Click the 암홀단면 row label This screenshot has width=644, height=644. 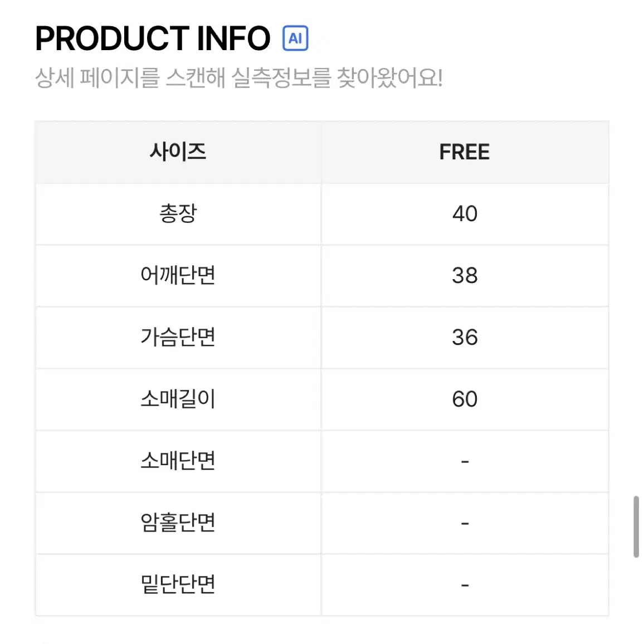pos(178,523)
